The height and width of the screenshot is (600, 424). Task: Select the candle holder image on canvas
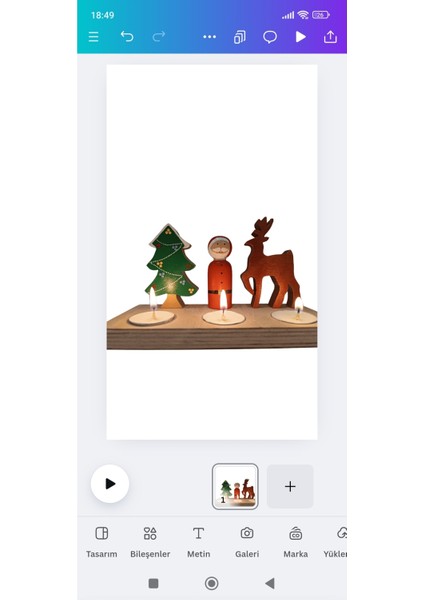[212, 284]
